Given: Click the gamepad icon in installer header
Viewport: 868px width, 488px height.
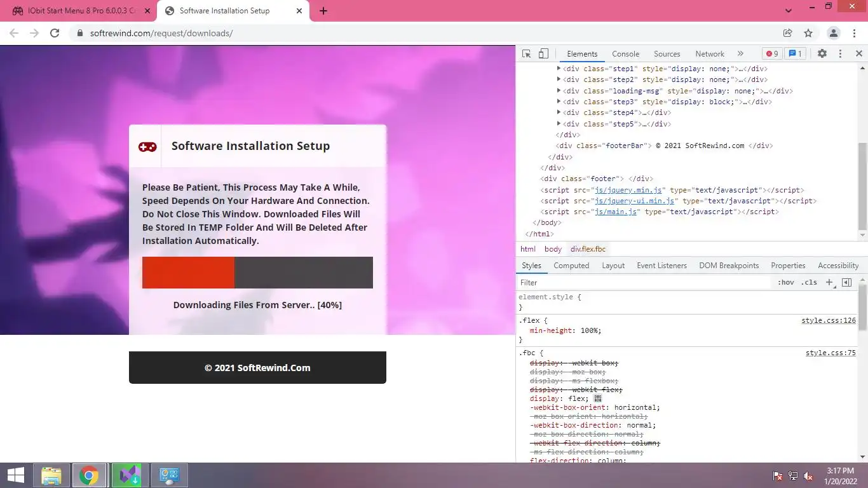Looking at the screenshot, I should (x=147, y=147).
